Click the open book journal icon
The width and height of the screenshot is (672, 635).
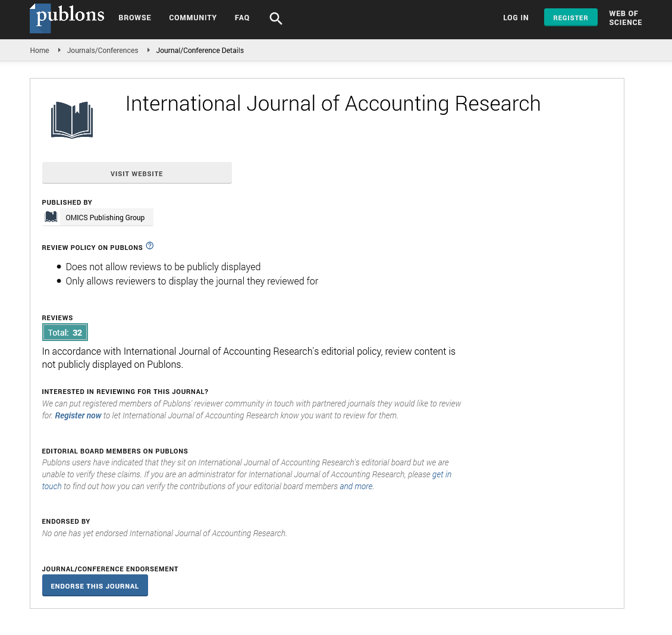click(x=72, y=120)
